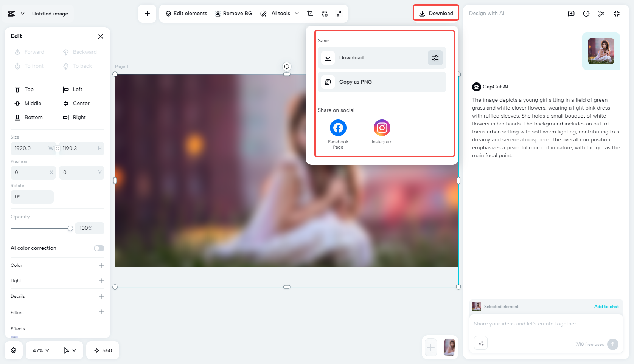
Task: Toggle AI color correction switch
Action: click(x=99, y=248)
